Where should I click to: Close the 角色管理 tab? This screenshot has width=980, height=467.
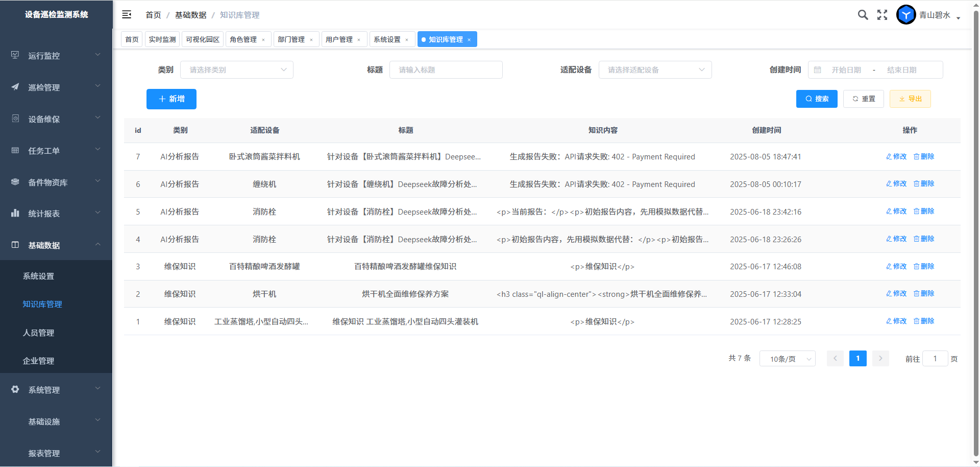point(263,40)
